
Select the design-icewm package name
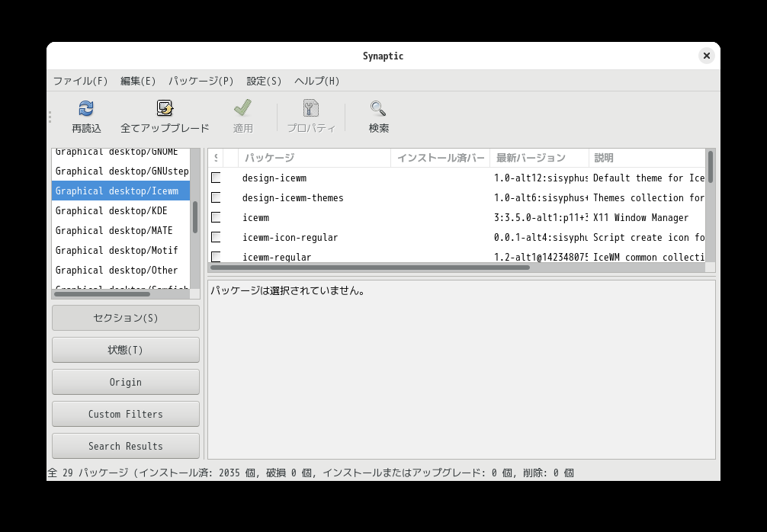point(274,178)
